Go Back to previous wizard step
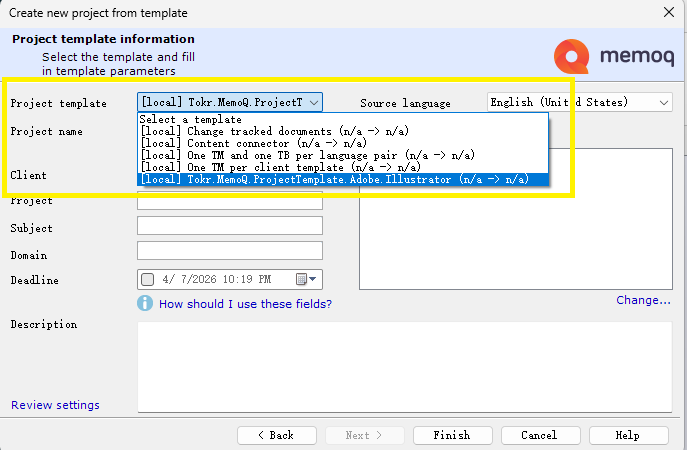The height and width of the screenshot is (450, 687). coord(276,435)
